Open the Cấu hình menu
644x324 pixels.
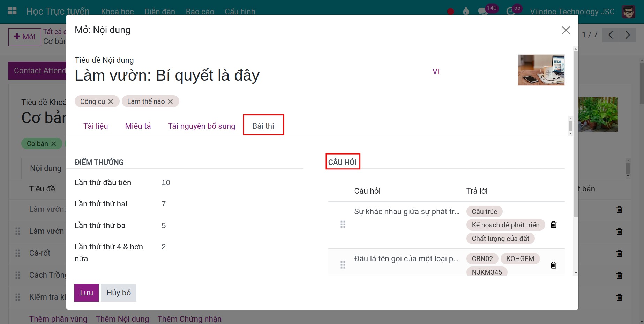tap(240, 12)
